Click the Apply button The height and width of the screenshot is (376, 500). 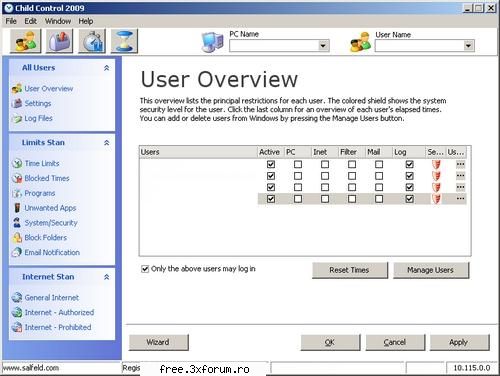coord(459,342)
